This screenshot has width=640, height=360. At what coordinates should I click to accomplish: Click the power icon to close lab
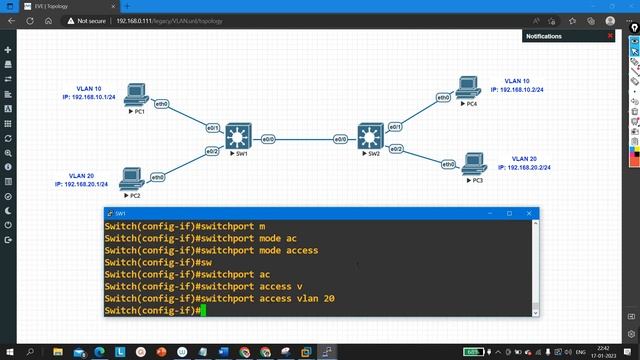pyautogui.click(x=8, y=225)
